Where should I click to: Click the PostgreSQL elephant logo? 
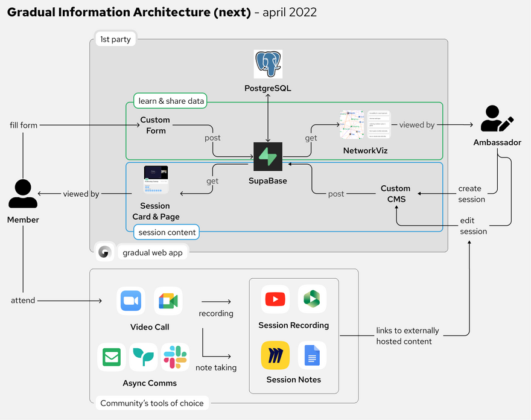pos(268,64)
